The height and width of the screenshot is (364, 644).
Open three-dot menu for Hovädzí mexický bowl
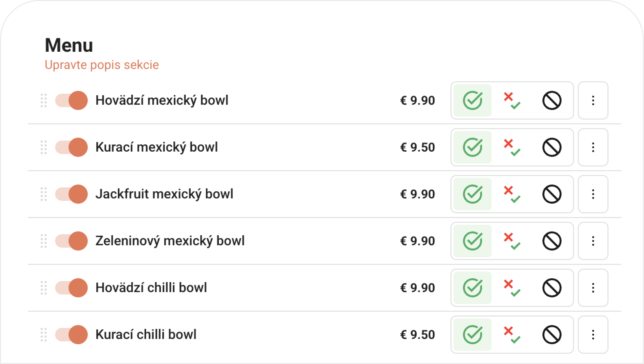(x=593, y=101)
